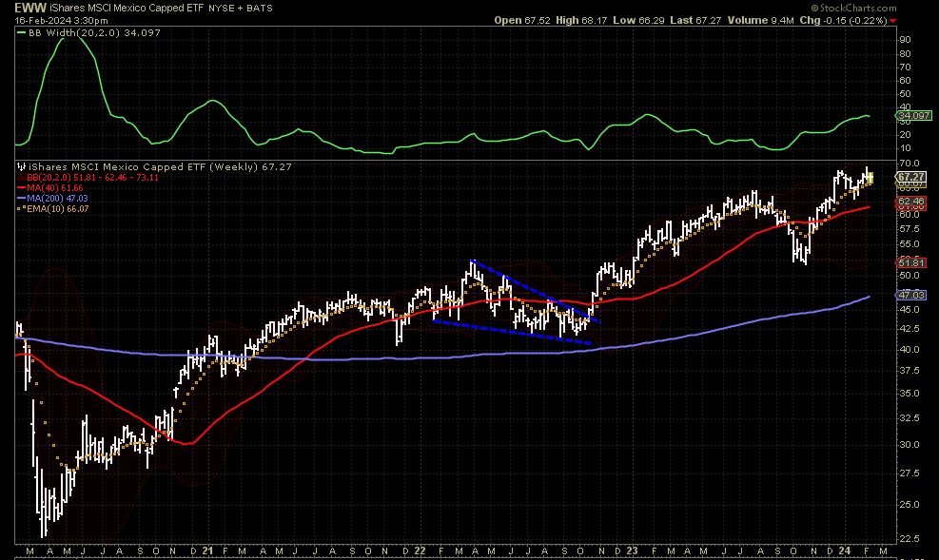Image resolution: width=939 pixels, height=560 pixels.
Task: Click the red 51.81 lower band axis tag
Action: coord(910,262)
